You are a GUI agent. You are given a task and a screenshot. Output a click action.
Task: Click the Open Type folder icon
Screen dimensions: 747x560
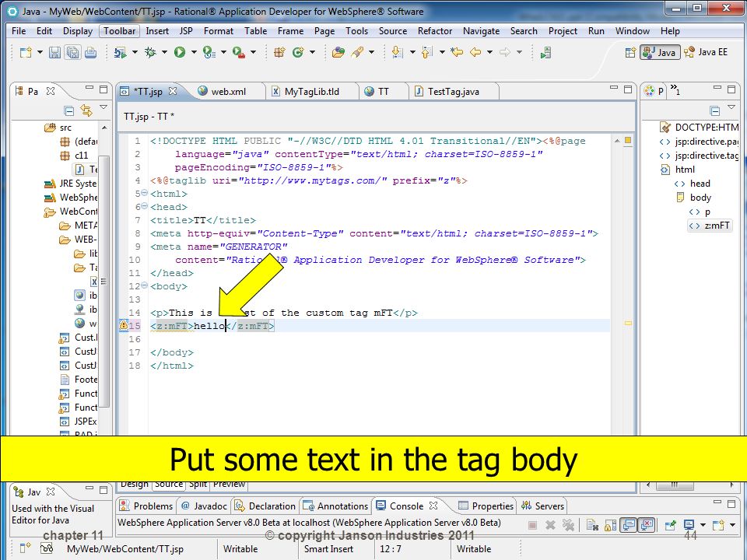338,52
